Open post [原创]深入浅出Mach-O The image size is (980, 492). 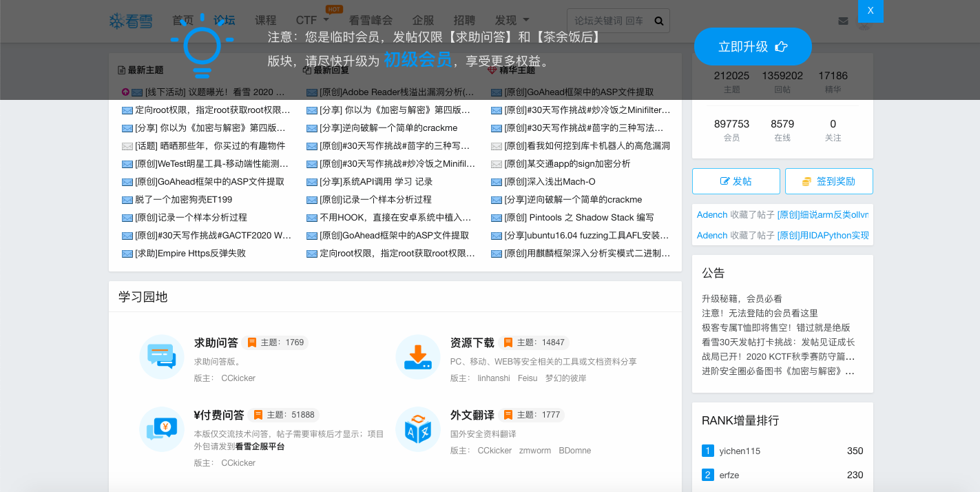(550, 182)
